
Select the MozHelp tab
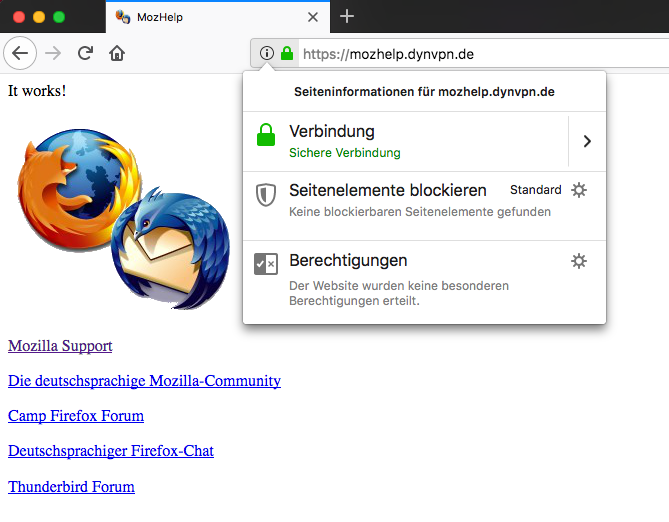tap(218, 17)
